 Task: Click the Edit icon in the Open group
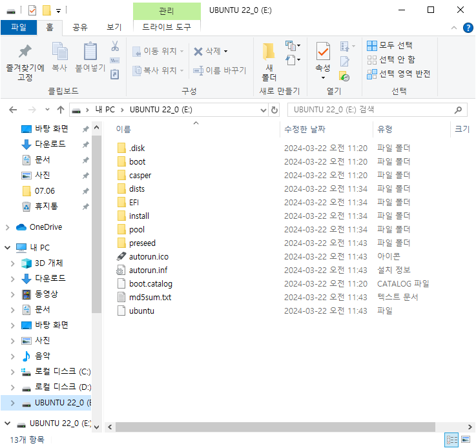(x=344, y=61)
